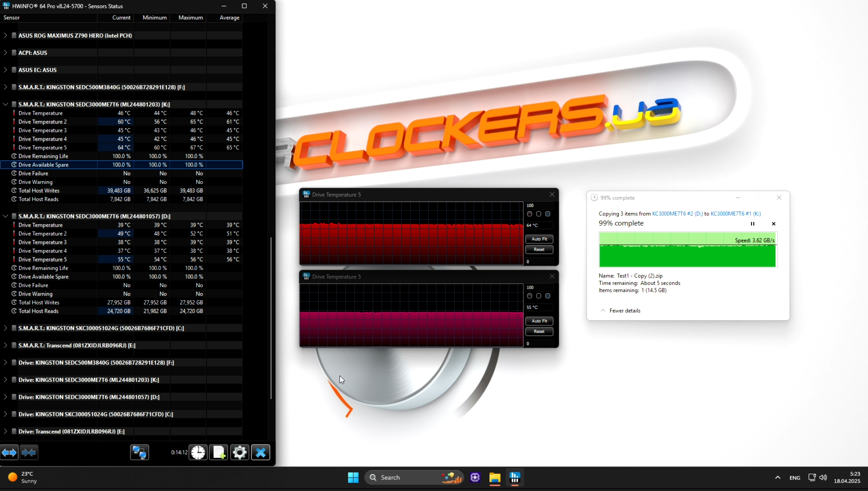Click the HWiNFO sensor list vertical scrollbar
Viewport: 868px width, 491px height.
[x=271, y=318]
